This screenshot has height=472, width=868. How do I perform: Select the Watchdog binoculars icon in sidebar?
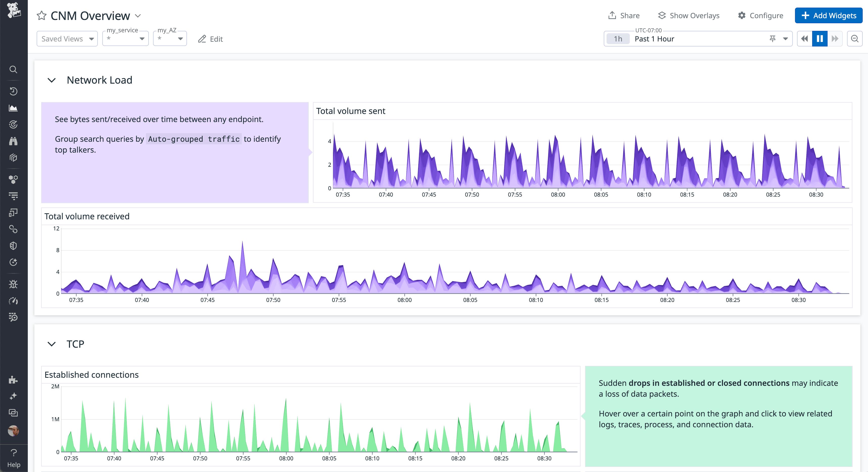coord(13,141)
